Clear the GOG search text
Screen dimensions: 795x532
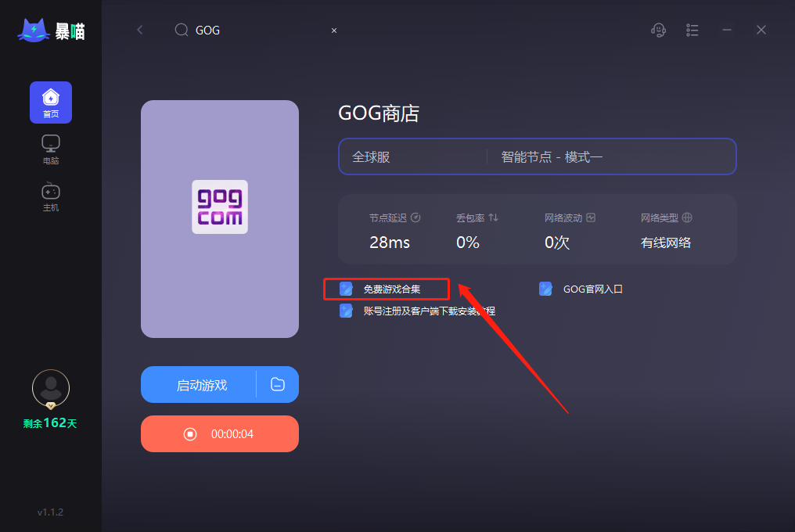tap(334, 31)
